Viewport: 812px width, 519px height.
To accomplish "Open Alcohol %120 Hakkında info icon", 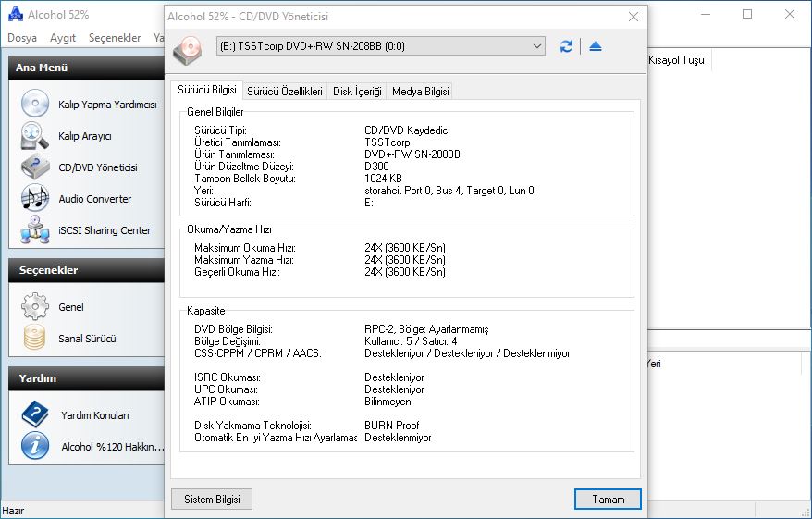I will (x=35, y=446).
